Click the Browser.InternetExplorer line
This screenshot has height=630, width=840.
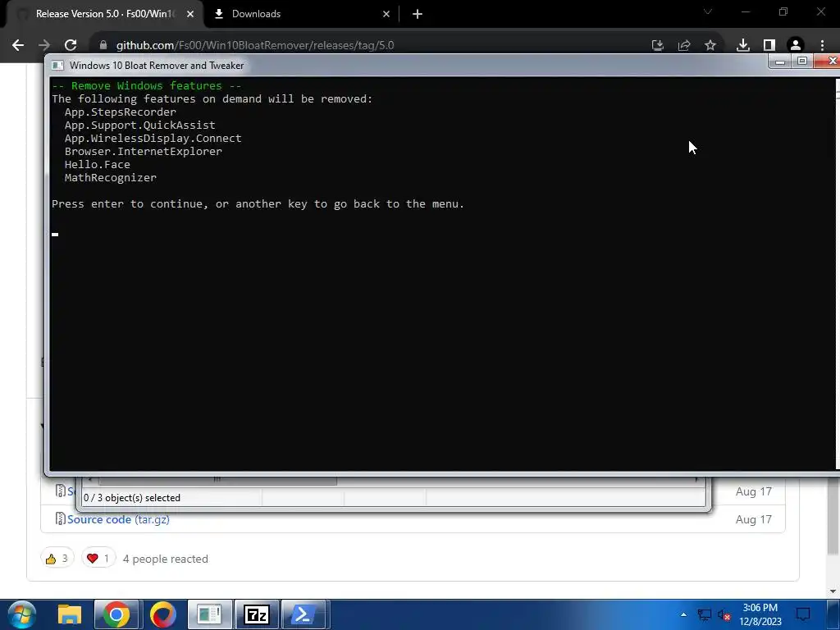[x=143, y=152]
